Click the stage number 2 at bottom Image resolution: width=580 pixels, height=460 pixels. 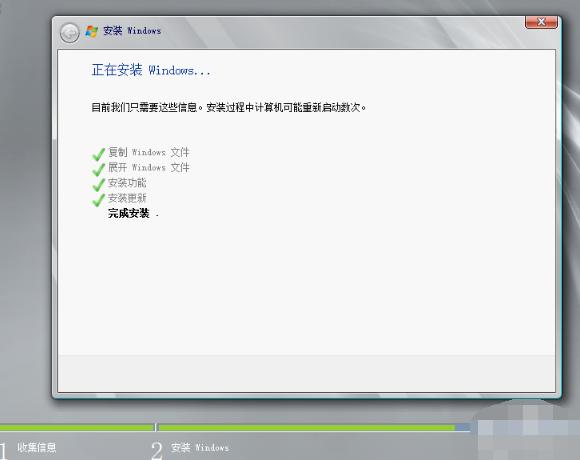[156, 450]
